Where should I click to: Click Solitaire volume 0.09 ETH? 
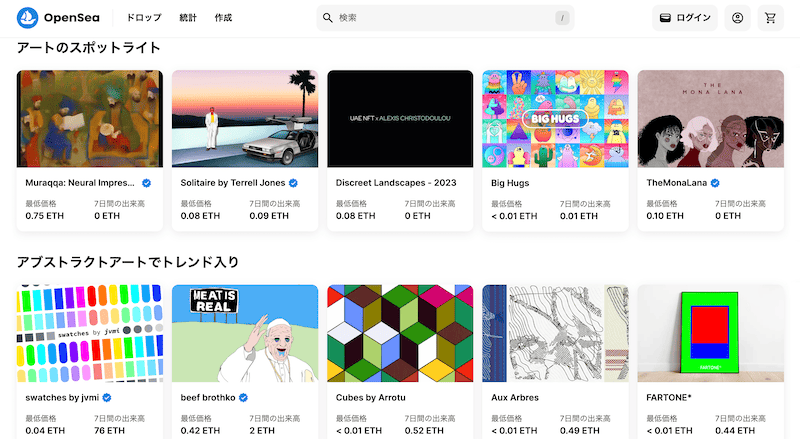(269, 216)
